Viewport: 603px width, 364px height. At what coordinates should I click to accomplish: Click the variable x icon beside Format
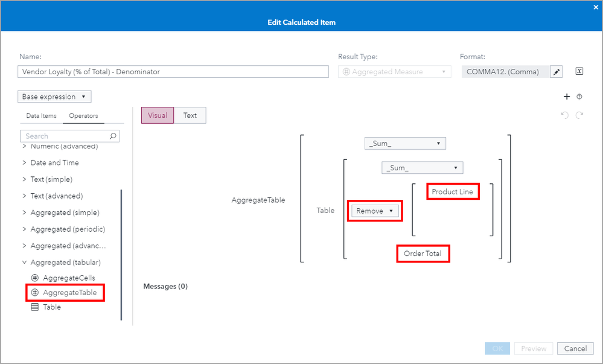[x=579, y=71]
